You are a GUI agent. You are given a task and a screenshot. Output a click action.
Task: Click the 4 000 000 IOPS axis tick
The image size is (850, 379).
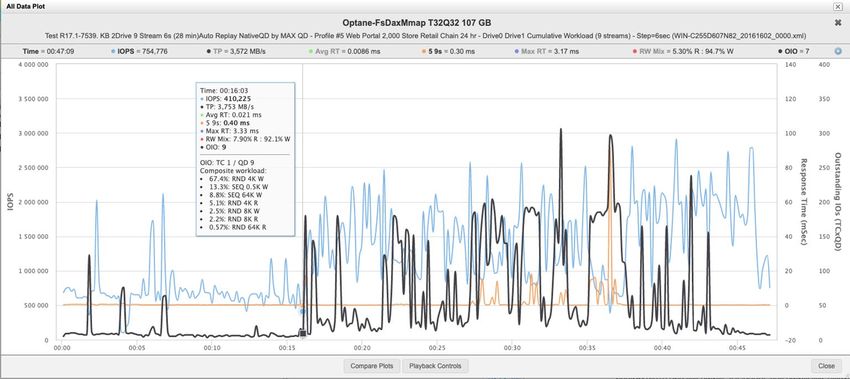34,65
